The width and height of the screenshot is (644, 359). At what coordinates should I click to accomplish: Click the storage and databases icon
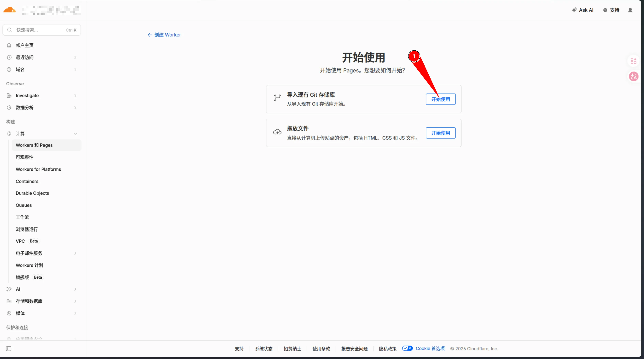point(9,301)
